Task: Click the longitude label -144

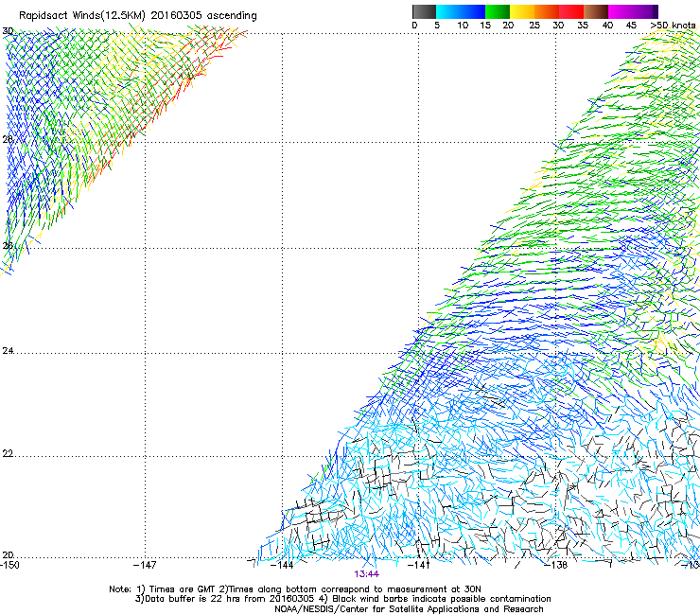Action: point(282,565)
